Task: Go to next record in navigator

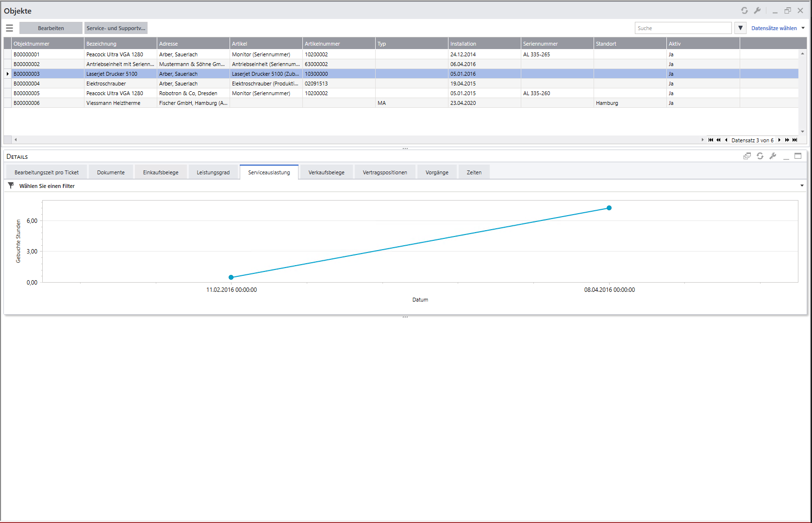Action: 779,140
